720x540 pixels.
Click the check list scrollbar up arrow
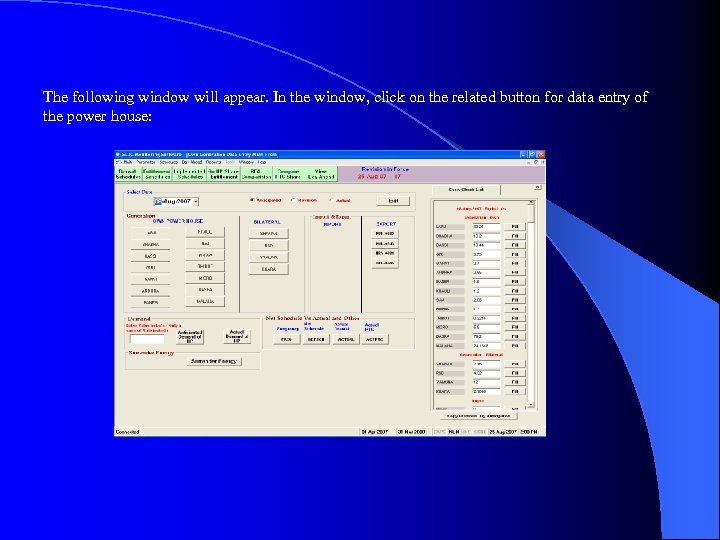[x=531, y=202]
